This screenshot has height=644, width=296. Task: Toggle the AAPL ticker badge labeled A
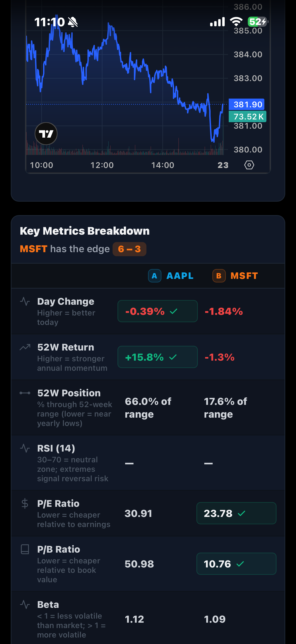pyautogui.click(x=155, y=276)
